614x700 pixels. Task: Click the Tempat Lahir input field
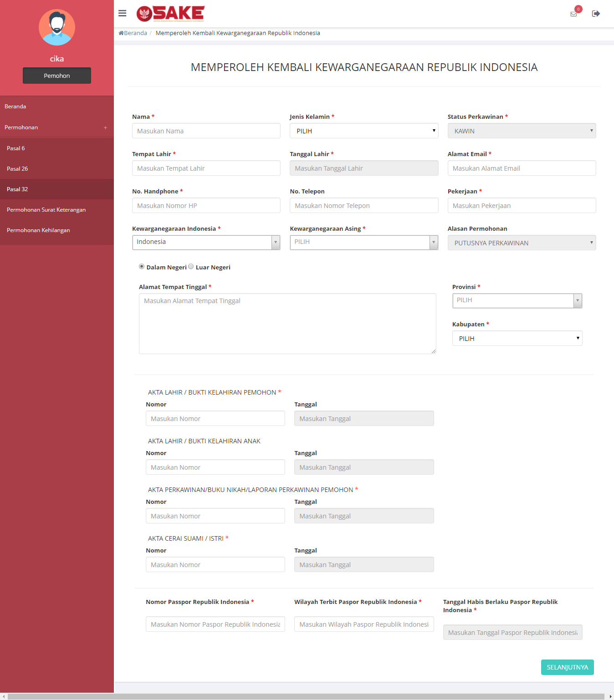206,168
